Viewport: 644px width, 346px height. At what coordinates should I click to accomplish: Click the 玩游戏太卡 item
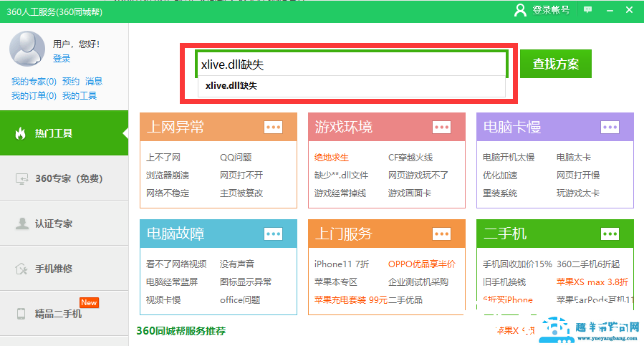(x=578, y=193)
